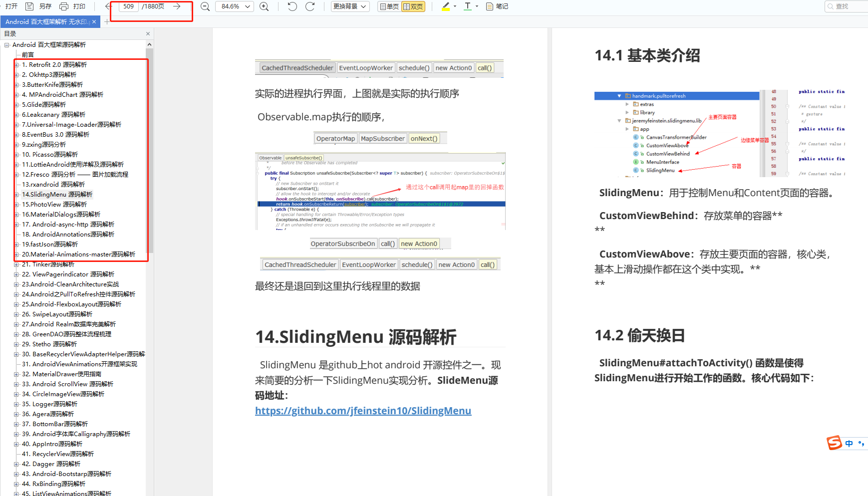Expand the 1. Retrofit 2.0 源码解析 node
Image resolution: width=868 pixels, height=496 pixels.
pos(16,65)
